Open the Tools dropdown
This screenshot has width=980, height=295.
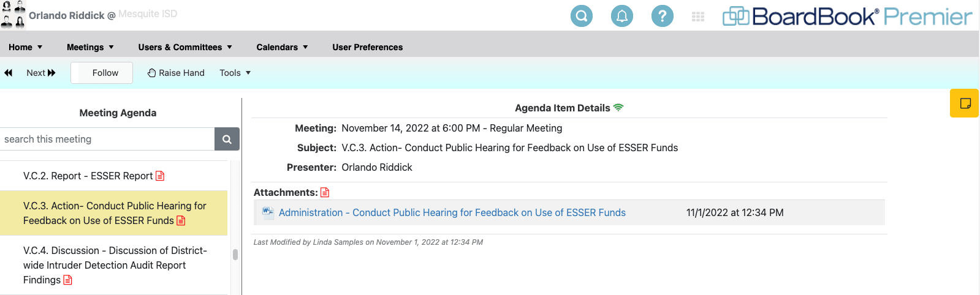coord(235,73)
